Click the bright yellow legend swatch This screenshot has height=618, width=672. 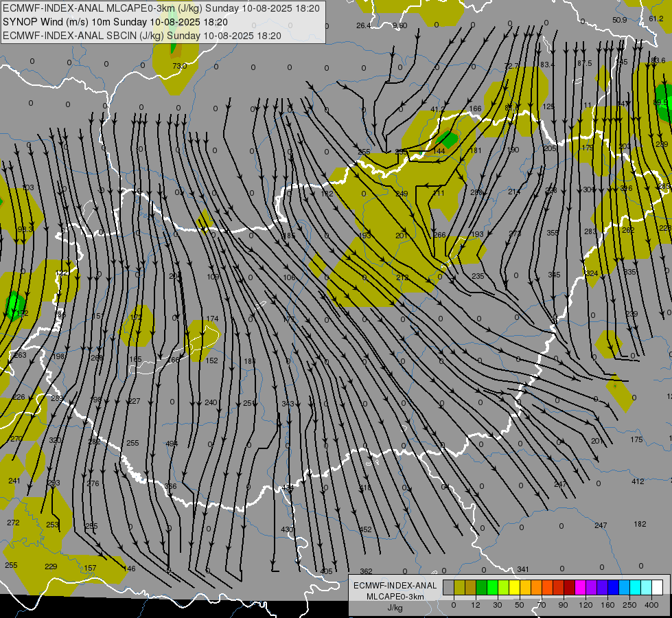(x=514, y=588)
